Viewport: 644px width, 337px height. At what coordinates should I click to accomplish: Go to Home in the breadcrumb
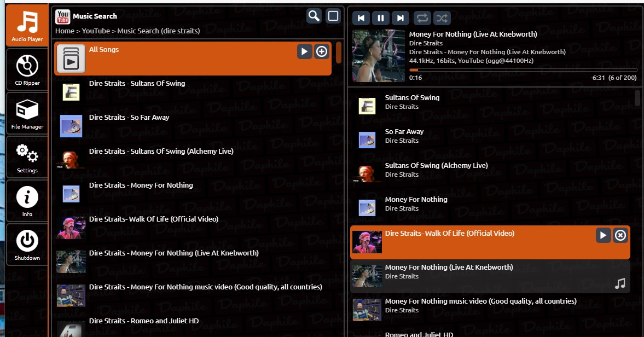coord(65,31)
